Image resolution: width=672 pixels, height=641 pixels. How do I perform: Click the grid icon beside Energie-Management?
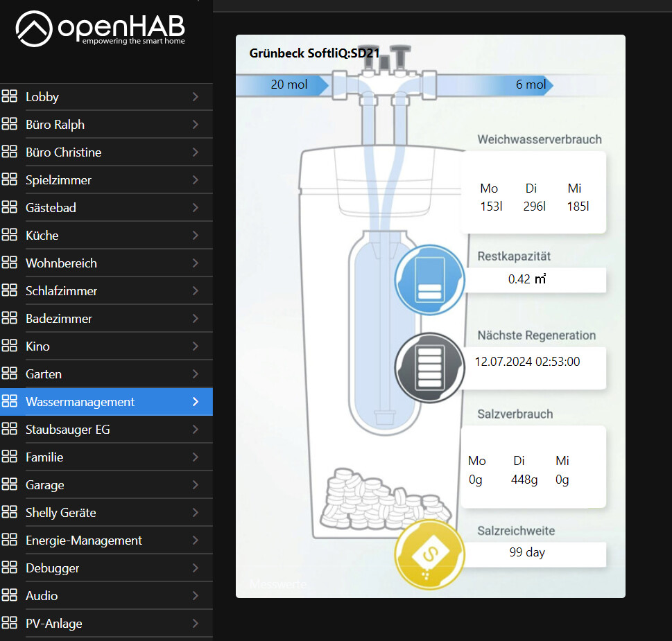10,539
